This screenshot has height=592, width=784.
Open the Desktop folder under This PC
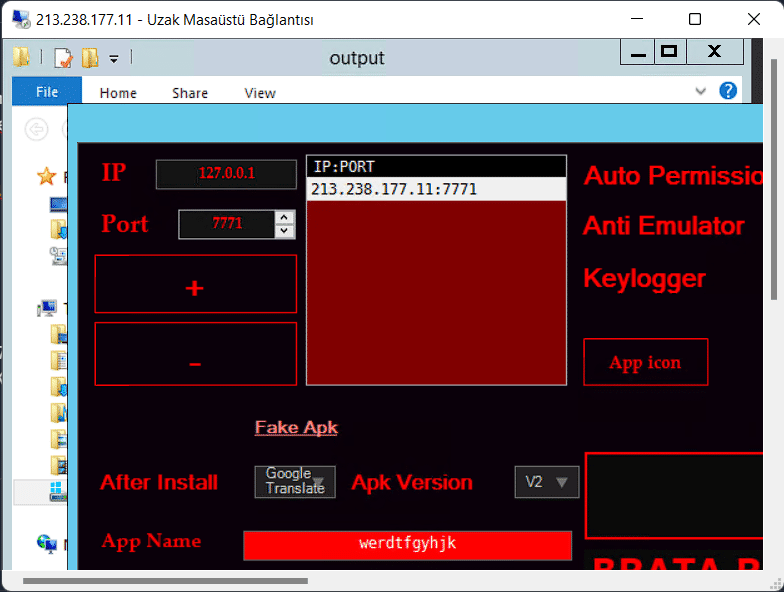(58, 334)
